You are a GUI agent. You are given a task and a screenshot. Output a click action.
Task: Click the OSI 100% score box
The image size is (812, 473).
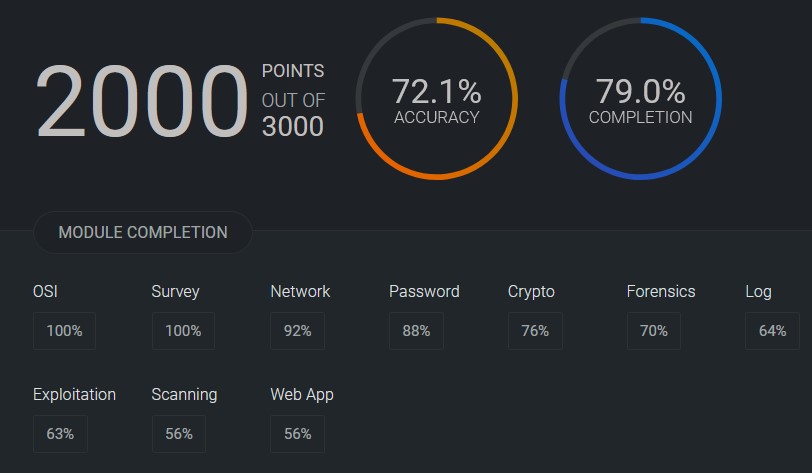pos(64,331)
